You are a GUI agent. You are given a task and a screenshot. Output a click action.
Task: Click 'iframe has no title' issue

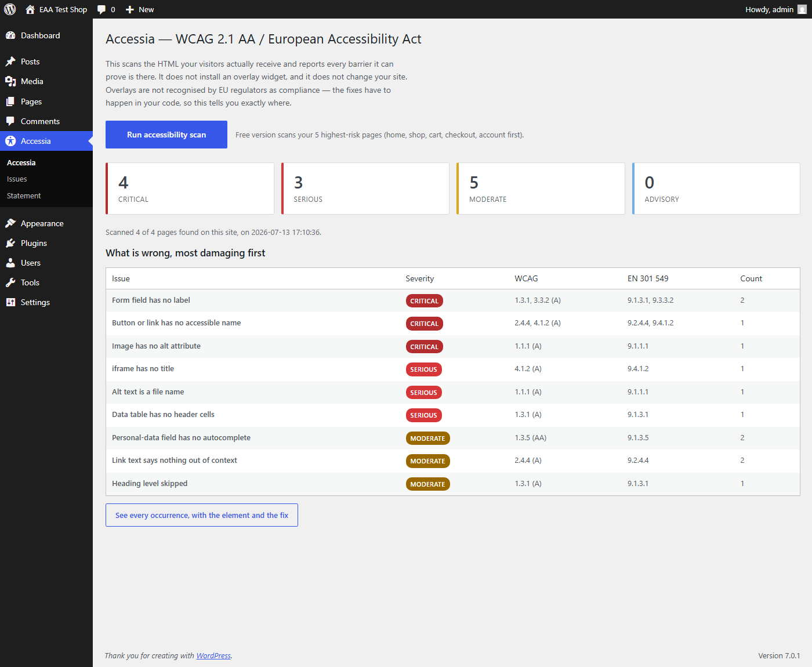[x=143, y=369]
